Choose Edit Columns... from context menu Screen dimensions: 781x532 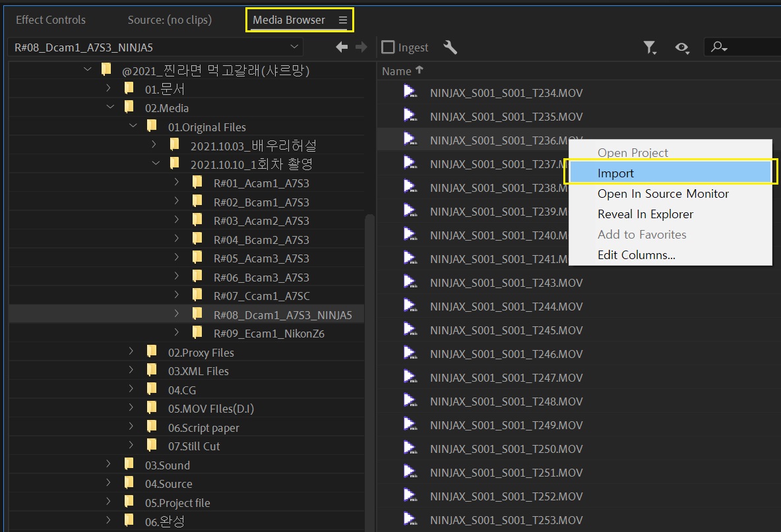(670, 255)
